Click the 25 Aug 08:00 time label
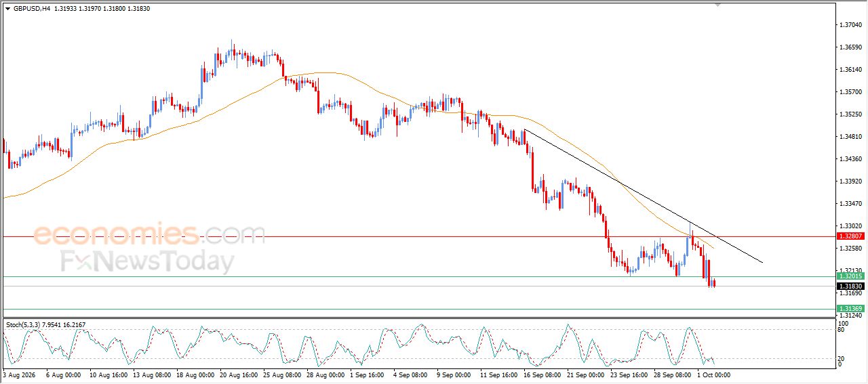 click(x=283, y=375)
